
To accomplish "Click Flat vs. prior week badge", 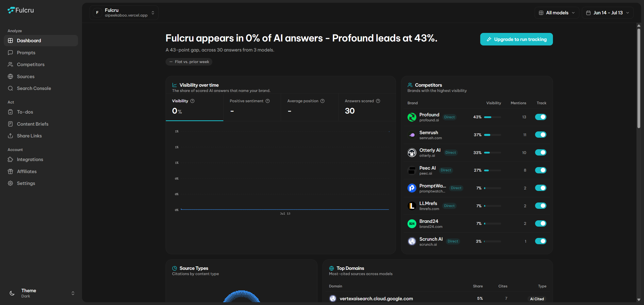I will 189,62.
